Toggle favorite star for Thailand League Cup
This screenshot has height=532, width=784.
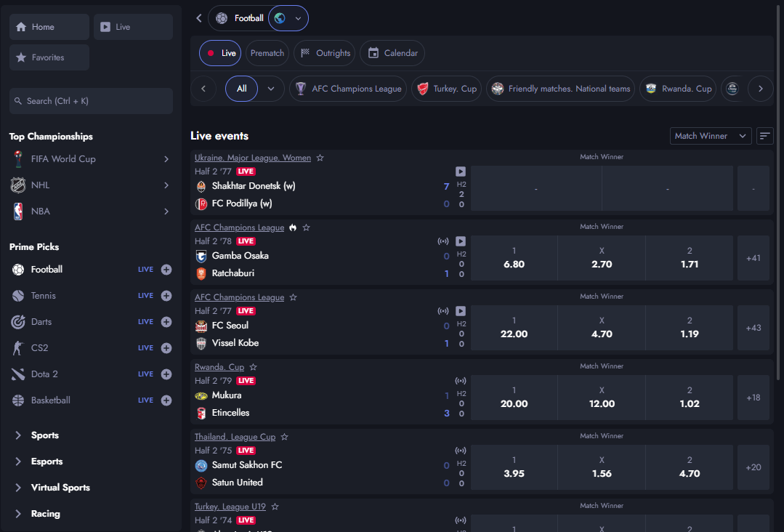pyautogui.click(x=285, y=437)
